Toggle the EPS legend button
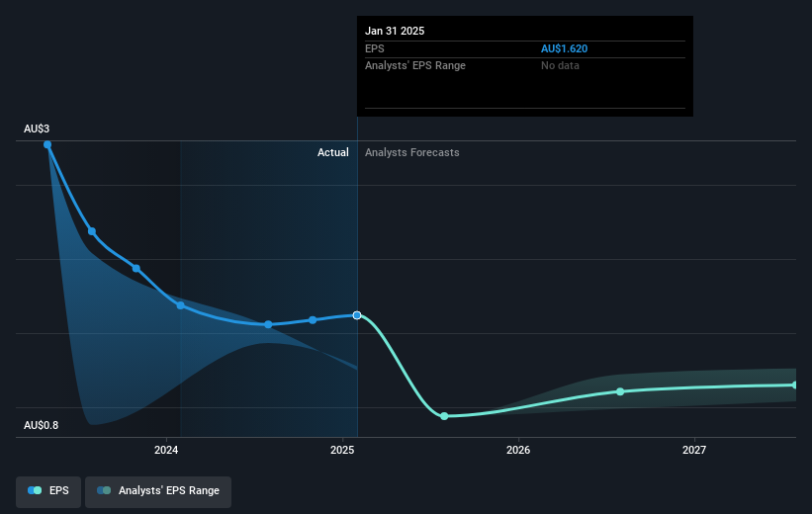The height and width of the screenshot is (514, 812). (48, 491)
